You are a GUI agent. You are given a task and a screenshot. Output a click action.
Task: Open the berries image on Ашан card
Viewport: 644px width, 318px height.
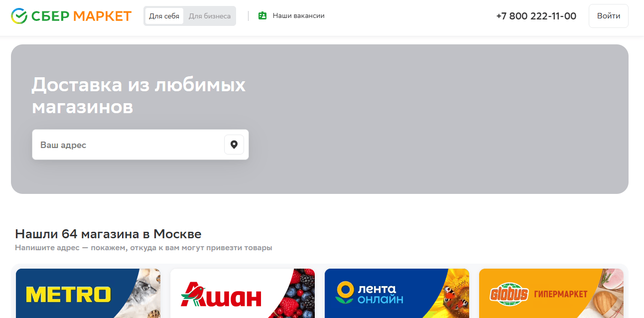[299, 293]
